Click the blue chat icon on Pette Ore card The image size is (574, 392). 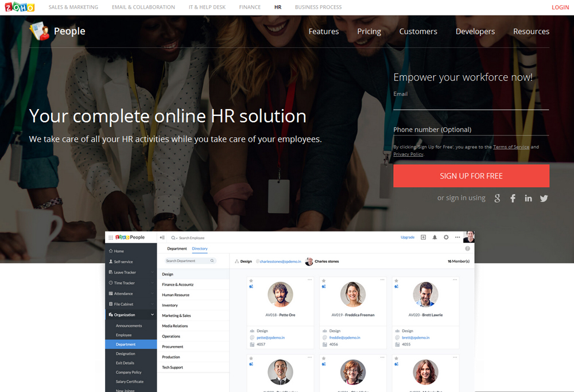[x=251, y=286]
